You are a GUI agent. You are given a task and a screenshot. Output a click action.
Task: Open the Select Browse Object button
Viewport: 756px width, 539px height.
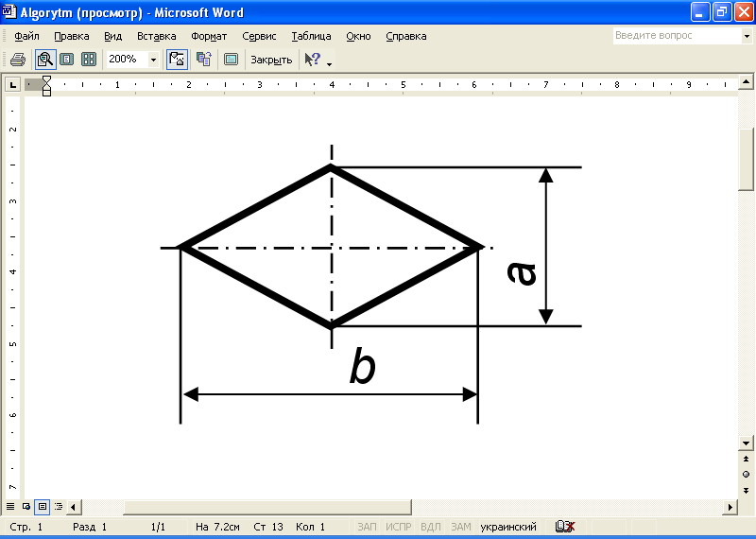pyautogui.click(x=746, y=475)
